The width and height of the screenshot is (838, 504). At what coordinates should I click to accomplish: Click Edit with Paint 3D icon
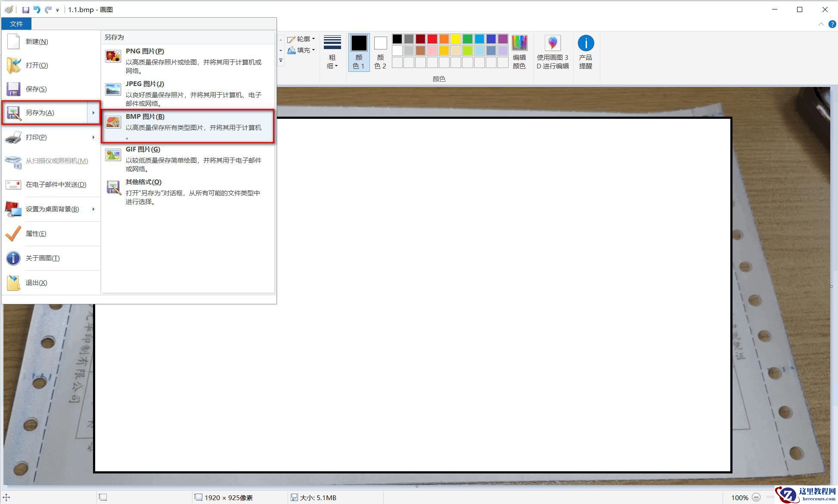[x=552, y=43]
